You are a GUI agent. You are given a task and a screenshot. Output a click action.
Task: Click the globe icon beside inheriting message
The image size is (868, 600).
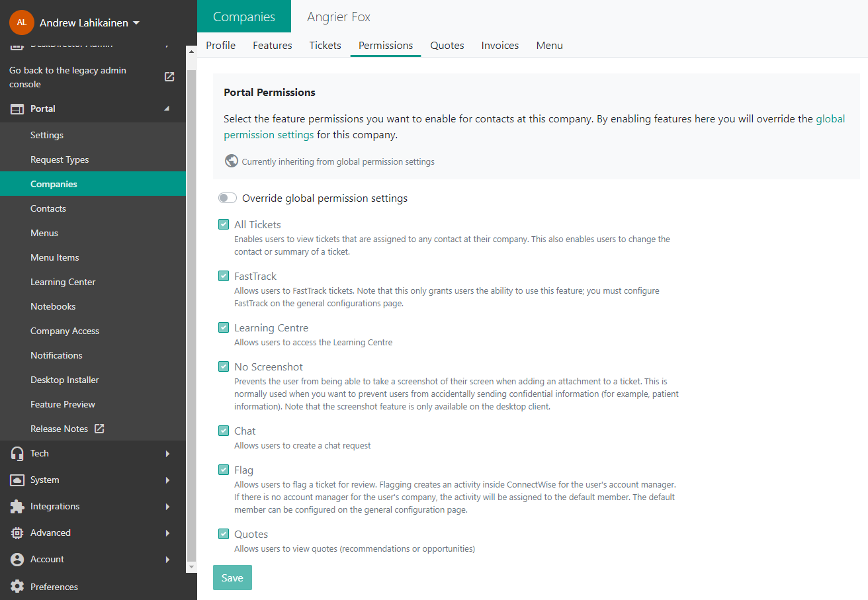[x=232, y=161]
